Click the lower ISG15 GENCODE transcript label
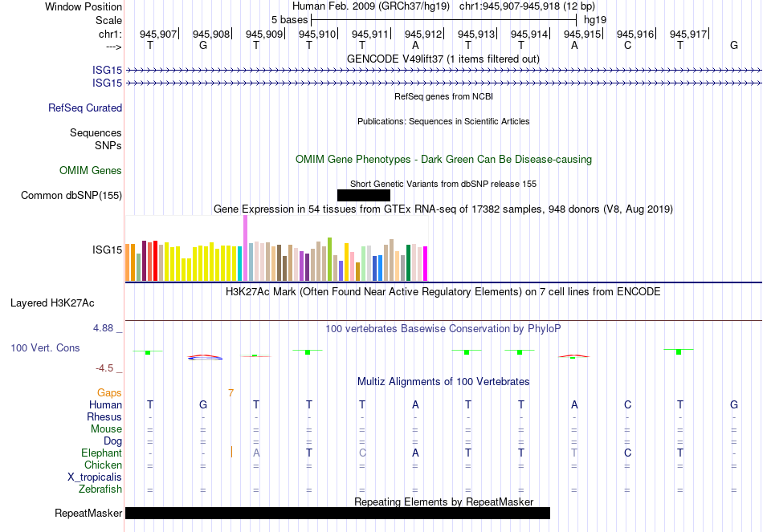 point(107,83)
